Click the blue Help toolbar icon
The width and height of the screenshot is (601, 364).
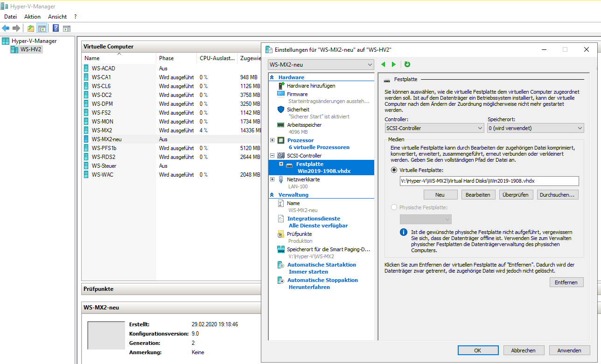point(56,28)
